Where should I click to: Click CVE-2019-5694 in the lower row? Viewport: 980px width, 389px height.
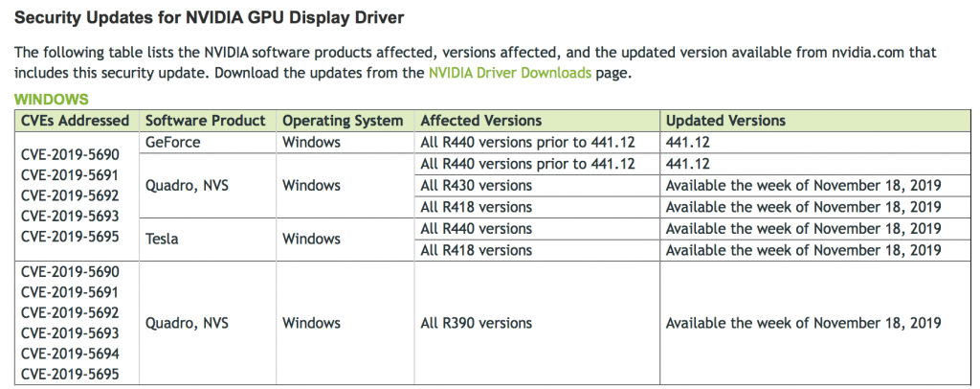70,354
